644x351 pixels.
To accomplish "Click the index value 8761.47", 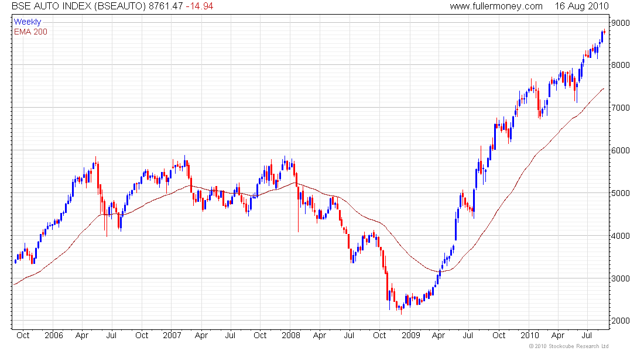I will 166,6.
